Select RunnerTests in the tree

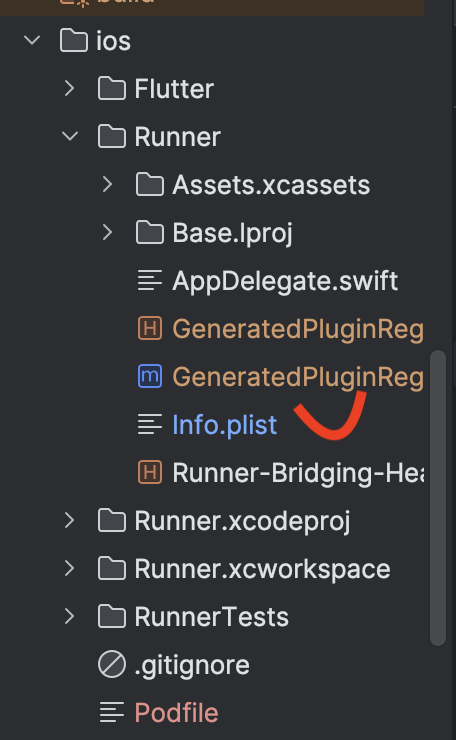(211, 617)
